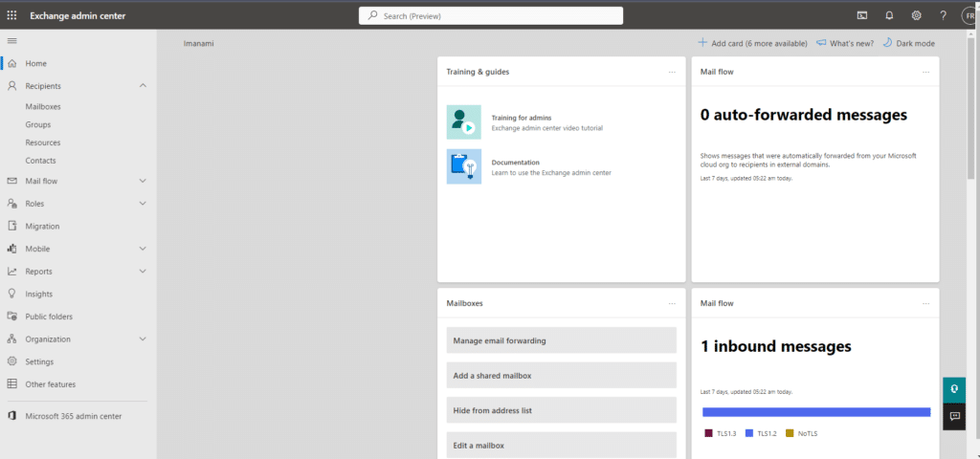Click Hide from address list button

click(561, 410)
